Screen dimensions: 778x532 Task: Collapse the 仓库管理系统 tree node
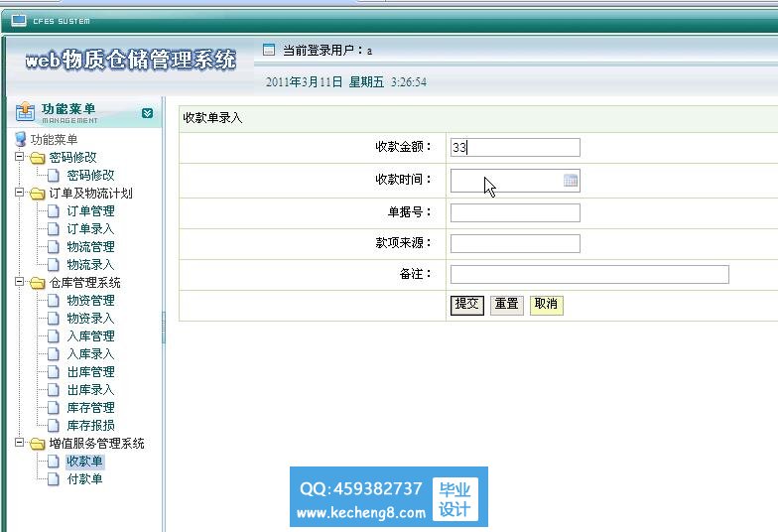coord(20,282)
